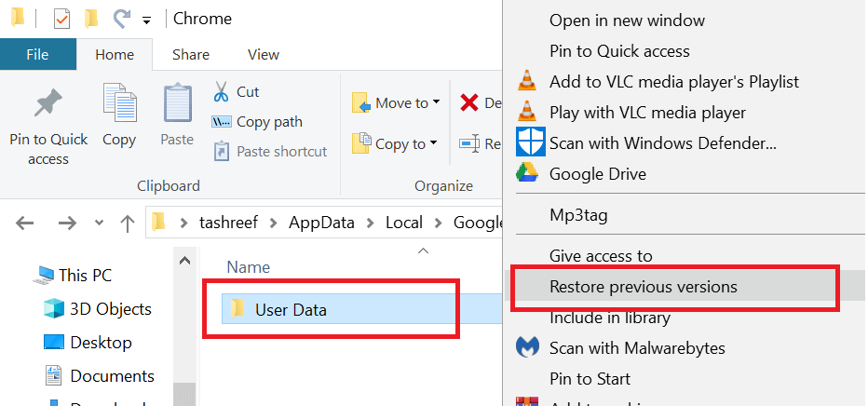Go forward with the Forward arrow
The width and height of the screenshot is (868, 406).
tap(68, 223)
